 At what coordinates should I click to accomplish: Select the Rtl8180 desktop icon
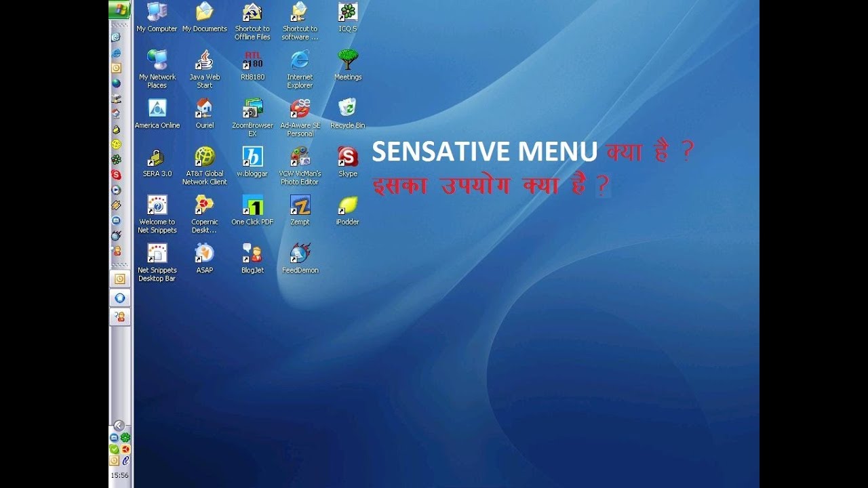(252, 66)
